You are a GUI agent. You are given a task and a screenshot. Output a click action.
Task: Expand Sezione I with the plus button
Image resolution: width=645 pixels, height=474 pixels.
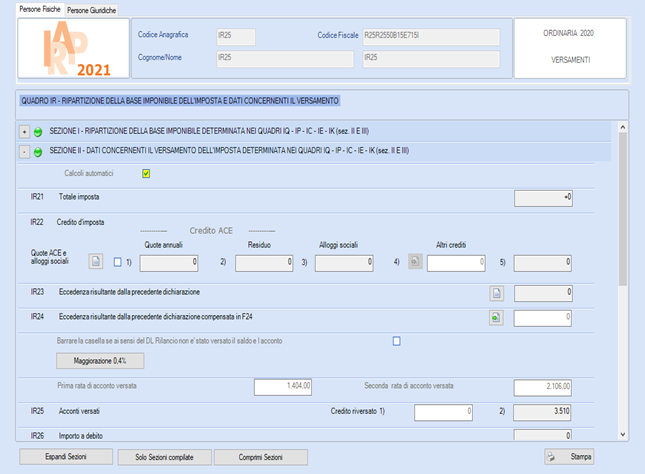[x=24, y=132]
